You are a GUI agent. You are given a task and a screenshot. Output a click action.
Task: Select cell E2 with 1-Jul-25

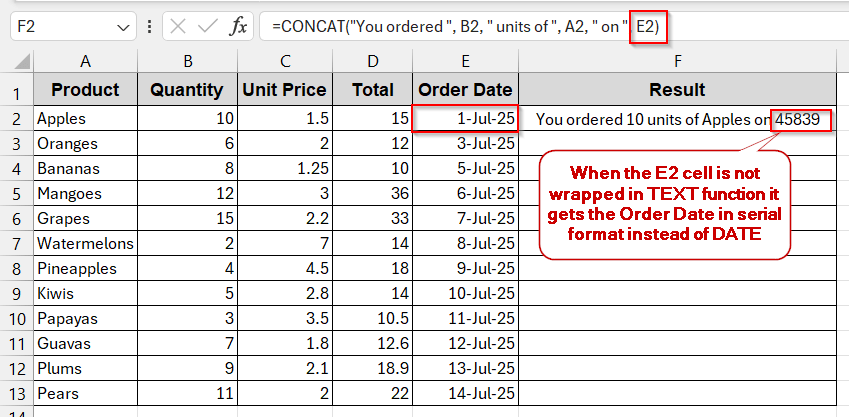465,119
